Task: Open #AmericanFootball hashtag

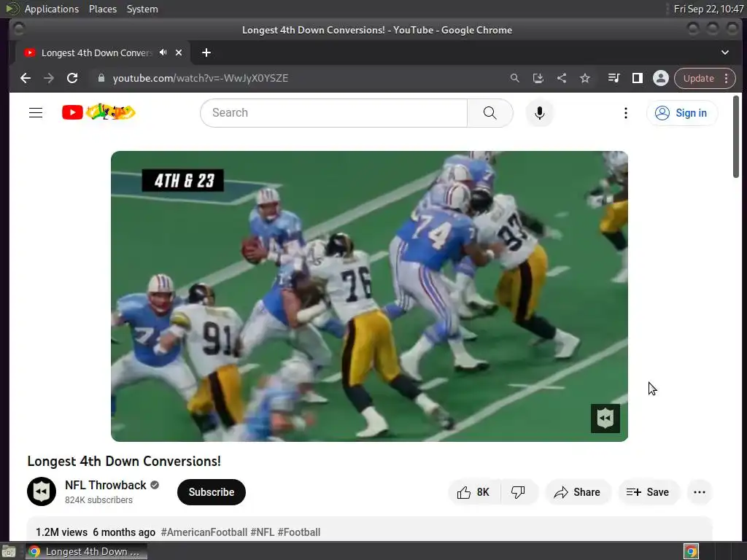Action: click(204, 532)
